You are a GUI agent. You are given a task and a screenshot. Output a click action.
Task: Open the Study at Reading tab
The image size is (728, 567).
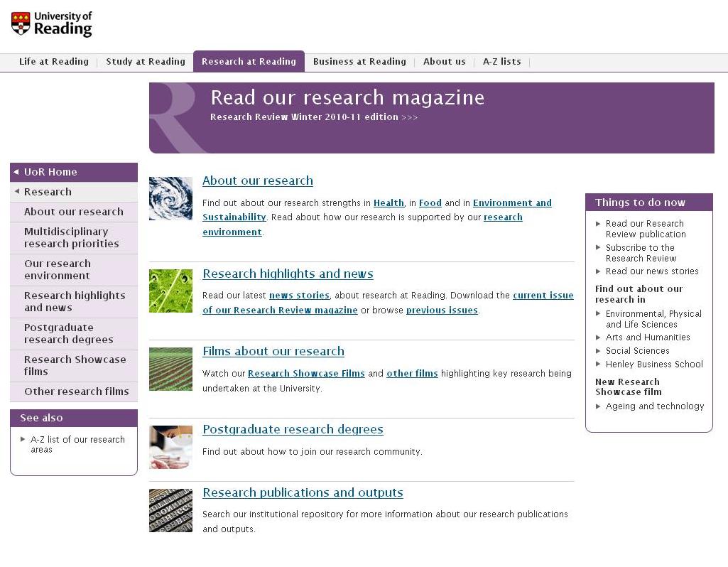tap(146, 61)
